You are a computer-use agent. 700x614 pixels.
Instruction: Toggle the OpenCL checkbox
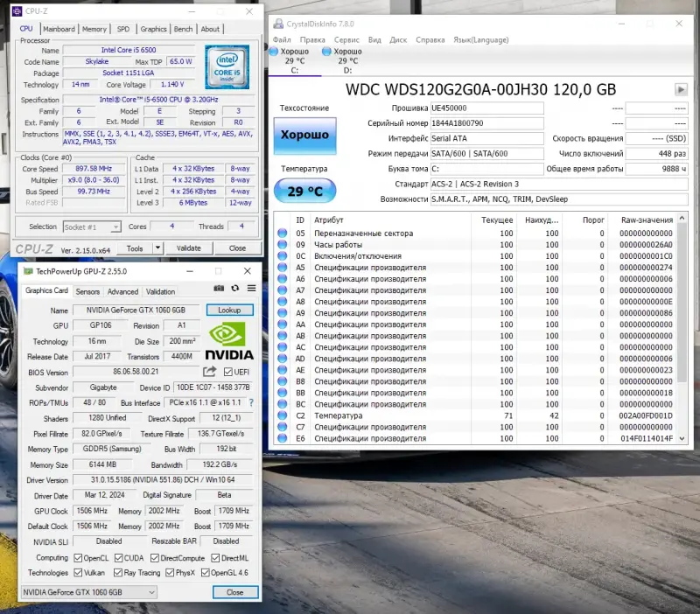[78, 558]
